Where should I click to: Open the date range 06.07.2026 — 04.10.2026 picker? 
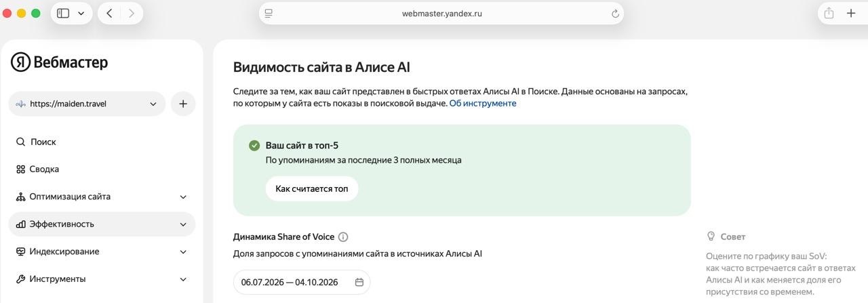(302, 282)
